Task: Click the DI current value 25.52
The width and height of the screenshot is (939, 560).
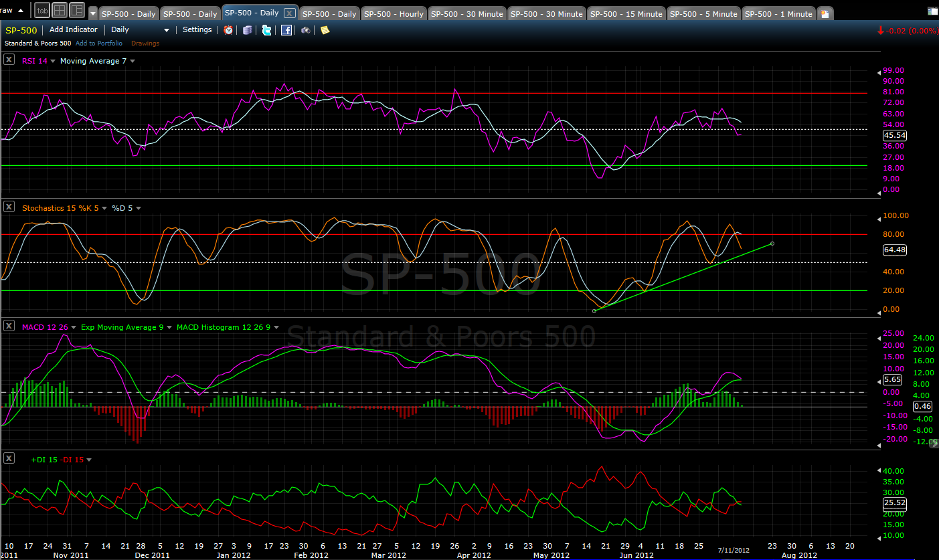Action: click(x=895, y=502)
